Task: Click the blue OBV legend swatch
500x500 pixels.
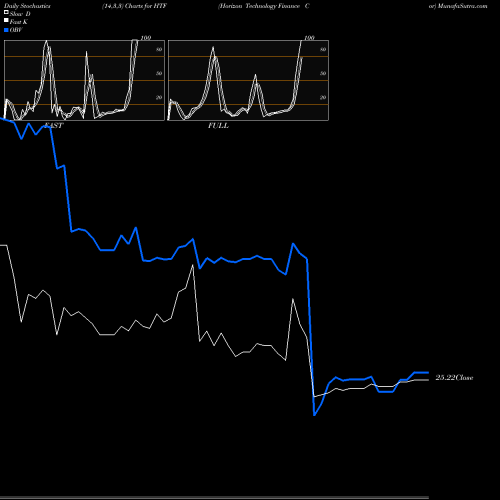Action: (6, 30)
